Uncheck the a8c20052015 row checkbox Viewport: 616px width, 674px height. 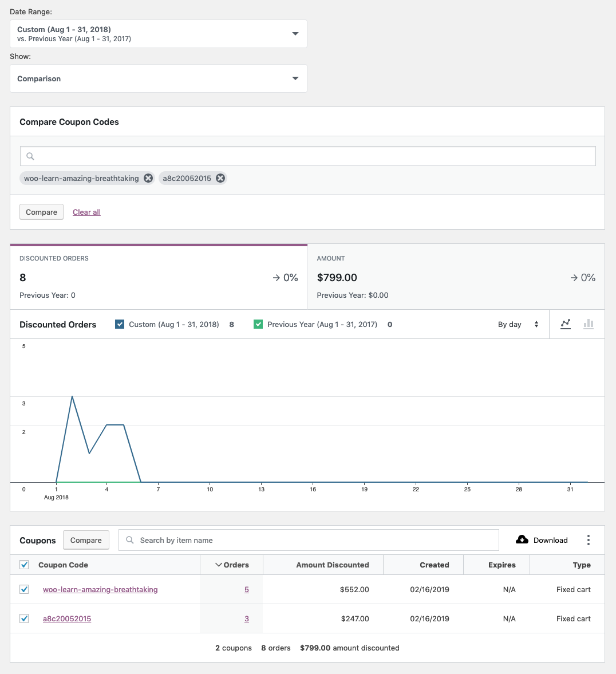25,618
